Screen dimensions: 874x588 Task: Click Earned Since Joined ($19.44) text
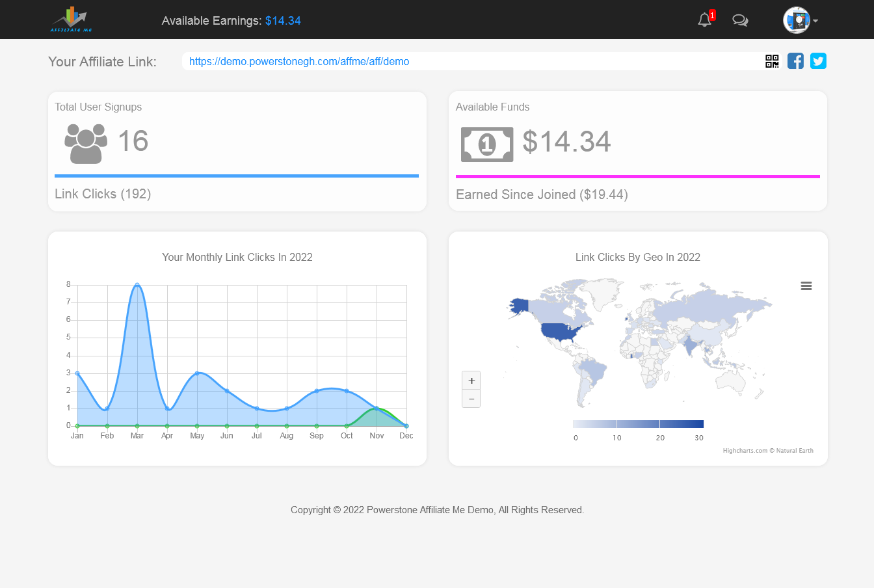[x=542, y=194]
